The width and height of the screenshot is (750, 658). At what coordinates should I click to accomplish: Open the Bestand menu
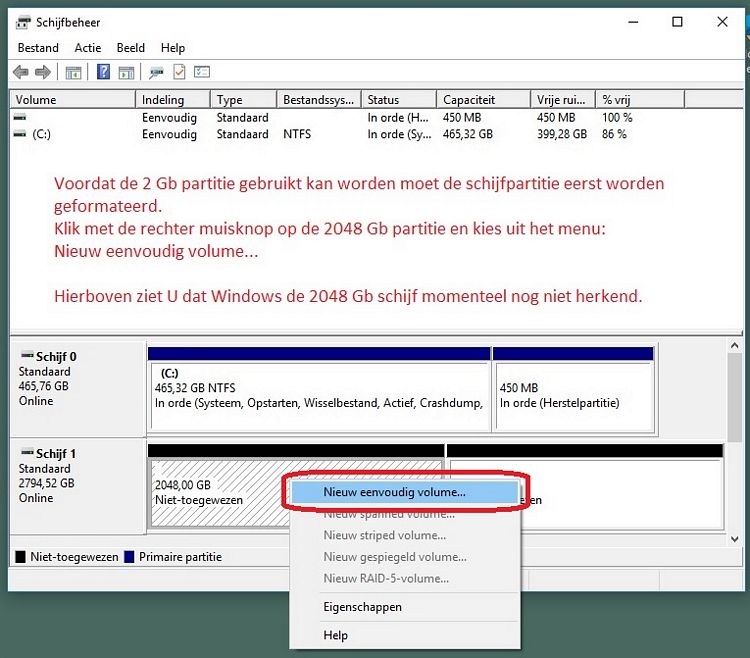(38, 48)
